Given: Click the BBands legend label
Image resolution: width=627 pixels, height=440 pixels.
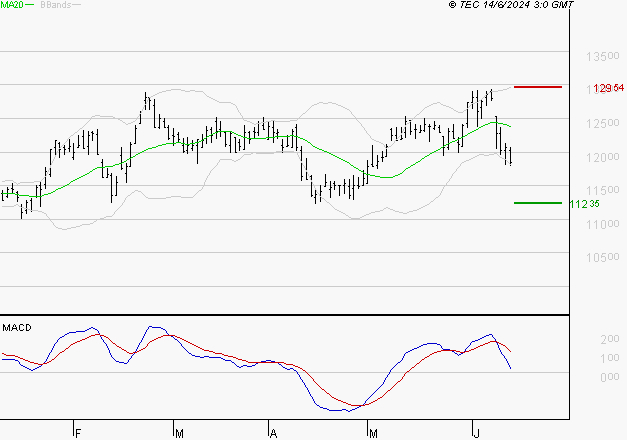Looking at the screenshot, I should click(x=56, y=5).
